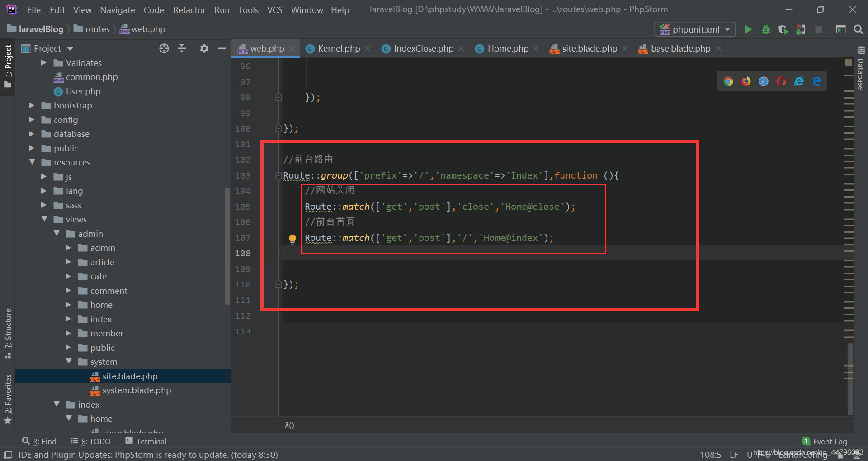Viewport: 868px width, 461px height.
Task: Collapse the resources folder
Action: click(32, 162)
